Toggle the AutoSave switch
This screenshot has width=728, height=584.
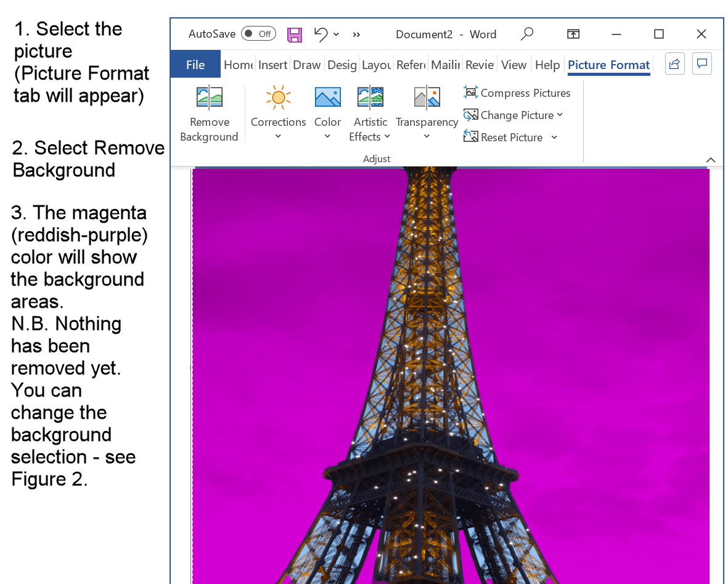tap(258, 34)
